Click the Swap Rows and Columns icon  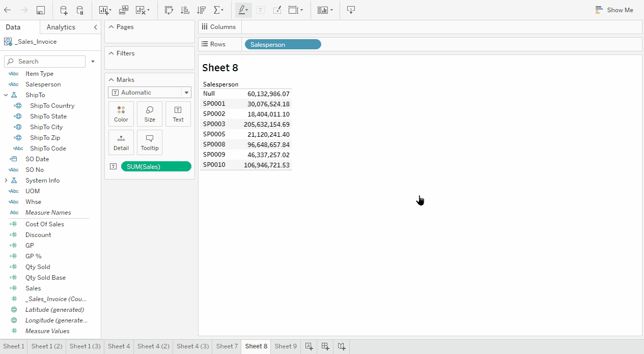[x=169, y=10]
